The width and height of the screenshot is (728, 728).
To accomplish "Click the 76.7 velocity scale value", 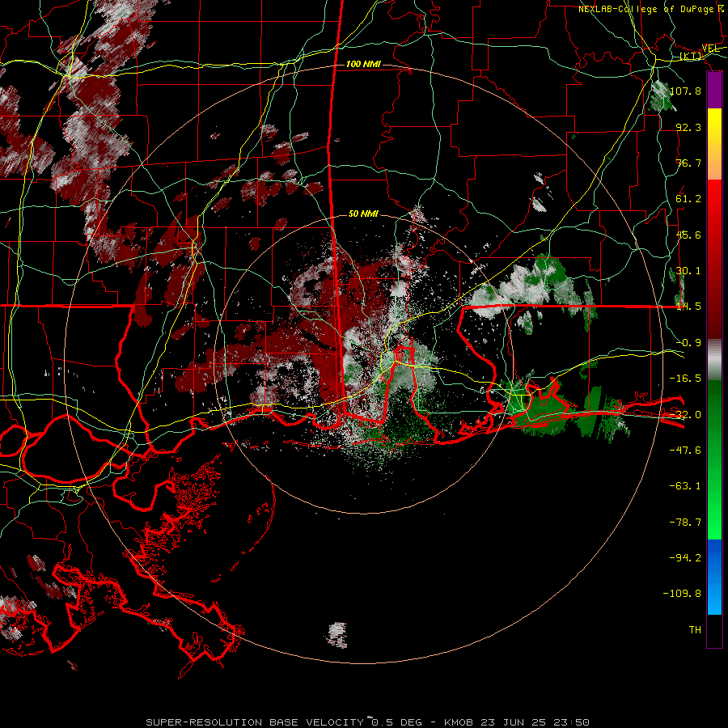I will coord(688,163).
